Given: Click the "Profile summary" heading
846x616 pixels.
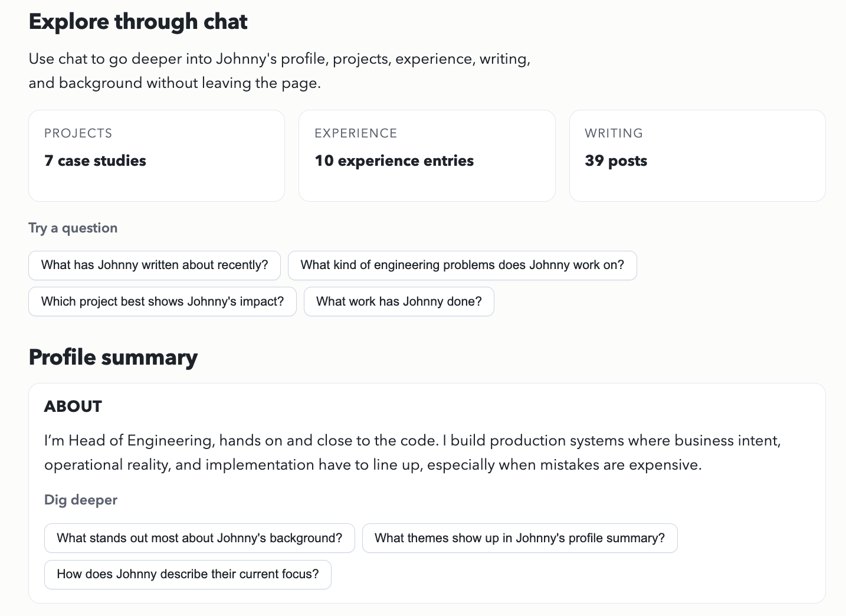Looking at the screenshot, I should click(113, 358).
